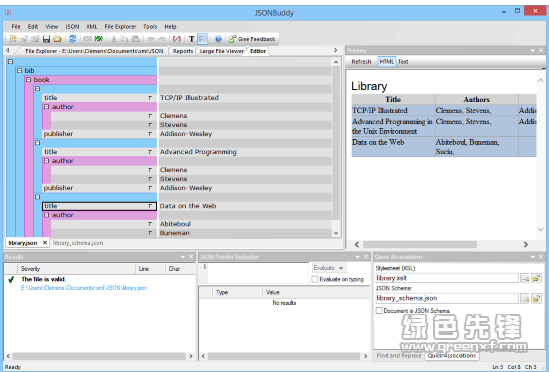The height and width of the screenshot is (372, 549).
Task: Toggle the HTML preview mode
Action: click(x=387, y=62)
